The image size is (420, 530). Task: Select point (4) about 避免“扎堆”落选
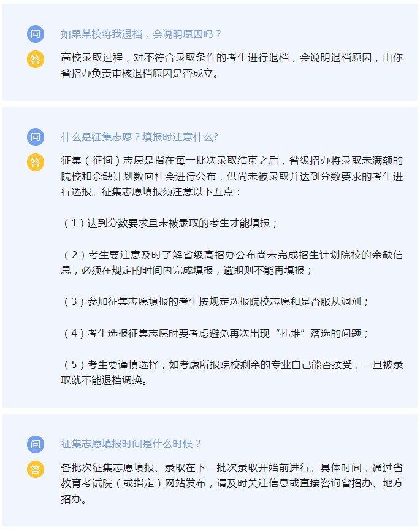(216, 334)
